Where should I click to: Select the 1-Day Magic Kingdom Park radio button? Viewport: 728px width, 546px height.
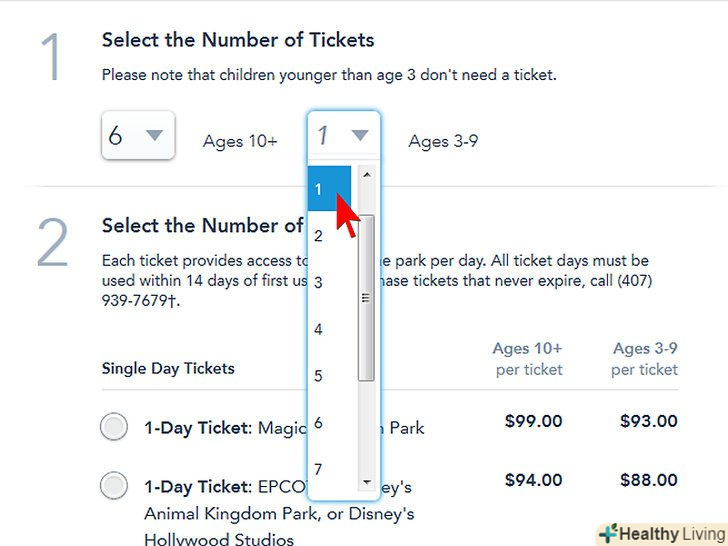[114, 428]
